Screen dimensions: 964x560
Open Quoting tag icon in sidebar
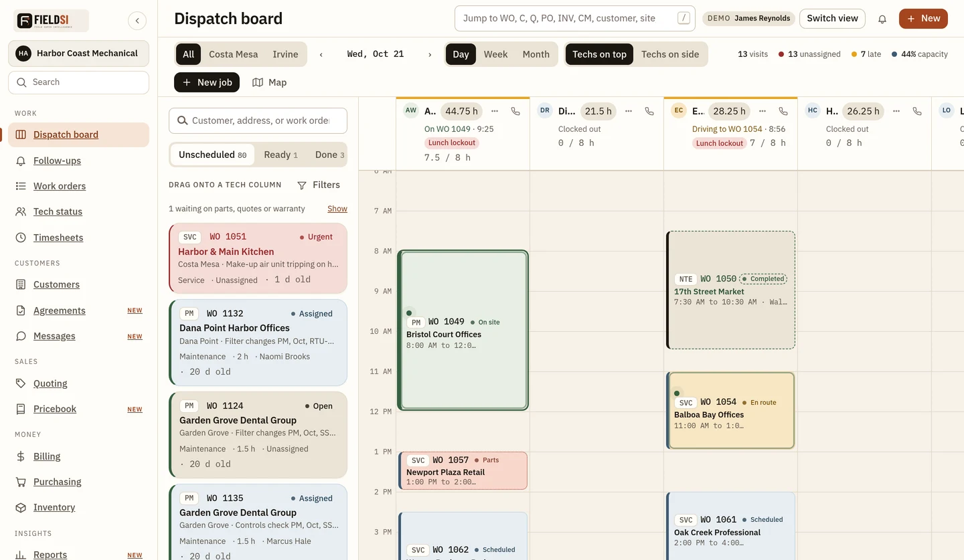[21, 383]
